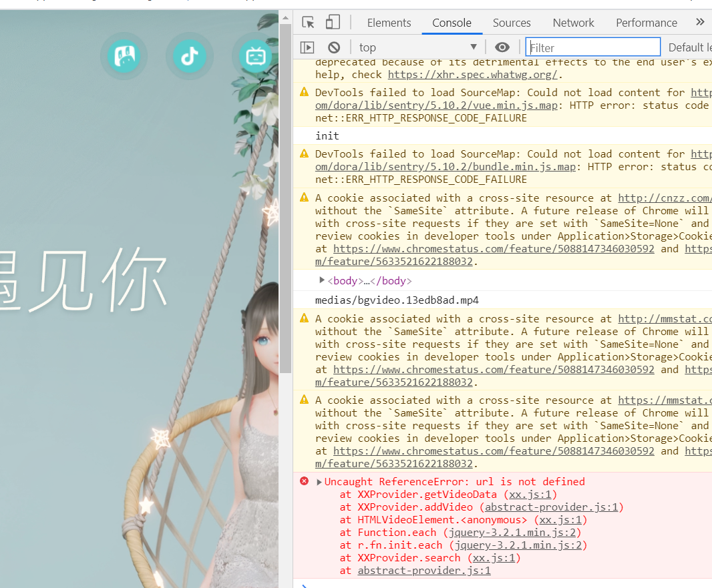Click warning icon of vue.min.js.map message
This screenshot has width=712, height=588.
304,92
